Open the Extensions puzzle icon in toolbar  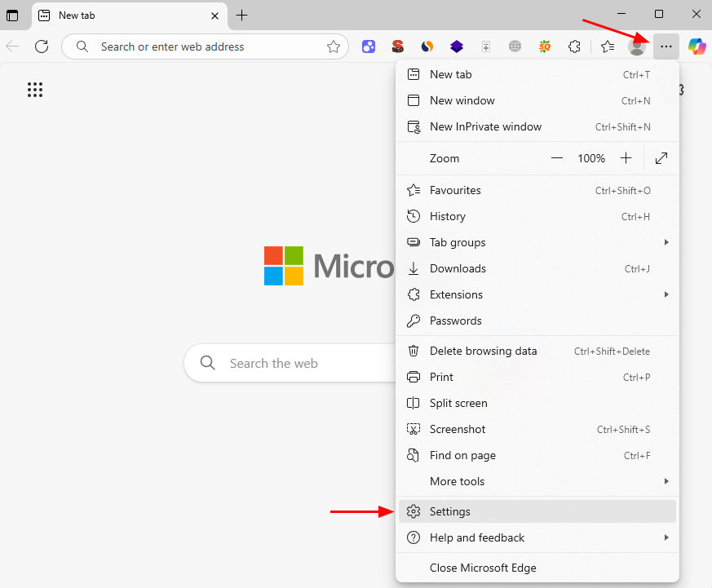click(x=574, y=46)
